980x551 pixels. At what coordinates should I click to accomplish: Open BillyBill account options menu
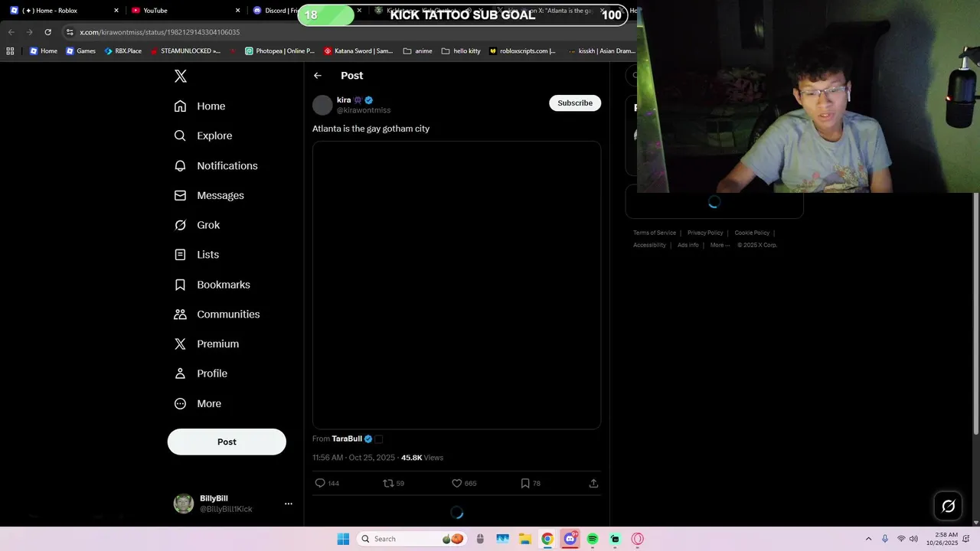pos(289,504)
